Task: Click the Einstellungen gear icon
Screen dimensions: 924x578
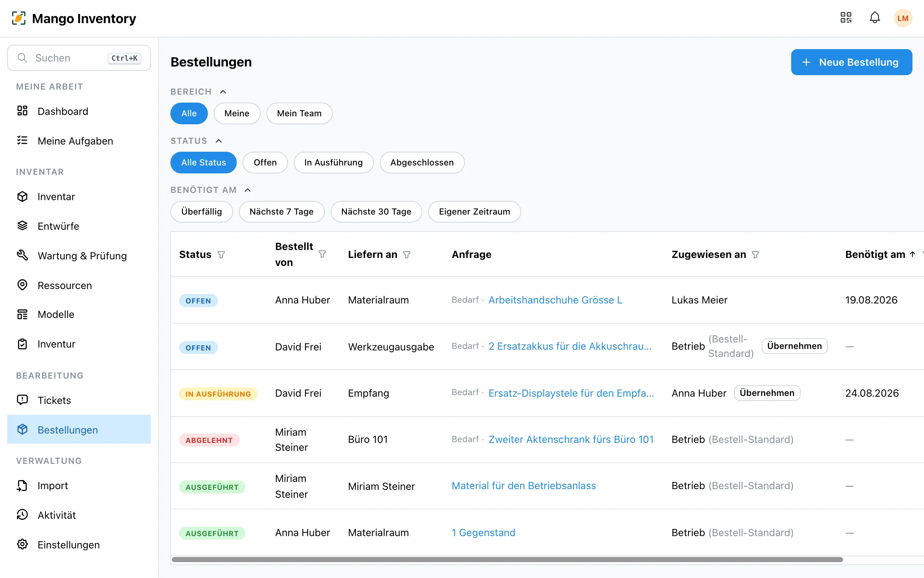Action: [x=22, y=544]
